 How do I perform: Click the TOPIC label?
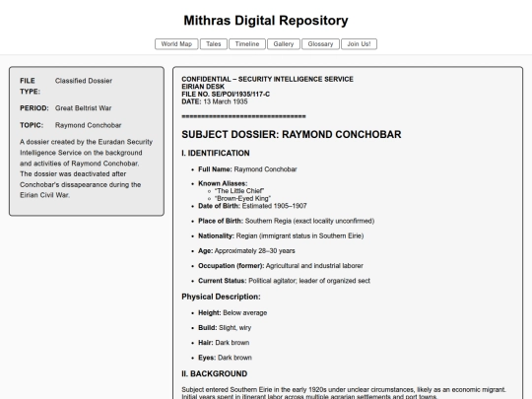pos(32,125)
